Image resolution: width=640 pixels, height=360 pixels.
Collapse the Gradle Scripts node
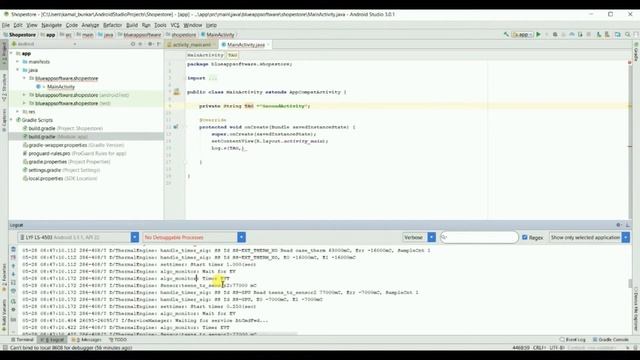pos(12,120)
